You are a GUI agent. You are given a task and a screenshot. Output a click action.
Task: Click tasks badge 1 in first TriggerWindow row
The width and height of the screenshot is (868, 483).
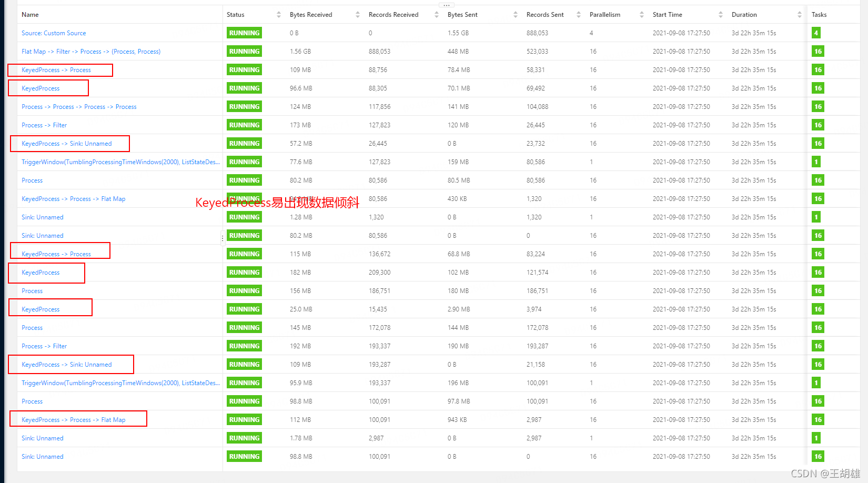click(x=816, y=162)
